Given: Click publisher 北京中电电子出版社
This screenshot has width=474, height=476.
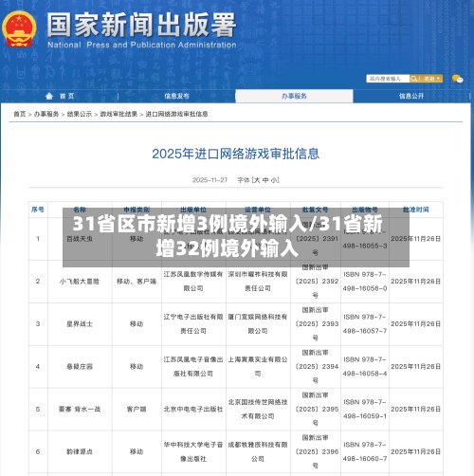Looking at the screenshot, I should tap(193, 410).
